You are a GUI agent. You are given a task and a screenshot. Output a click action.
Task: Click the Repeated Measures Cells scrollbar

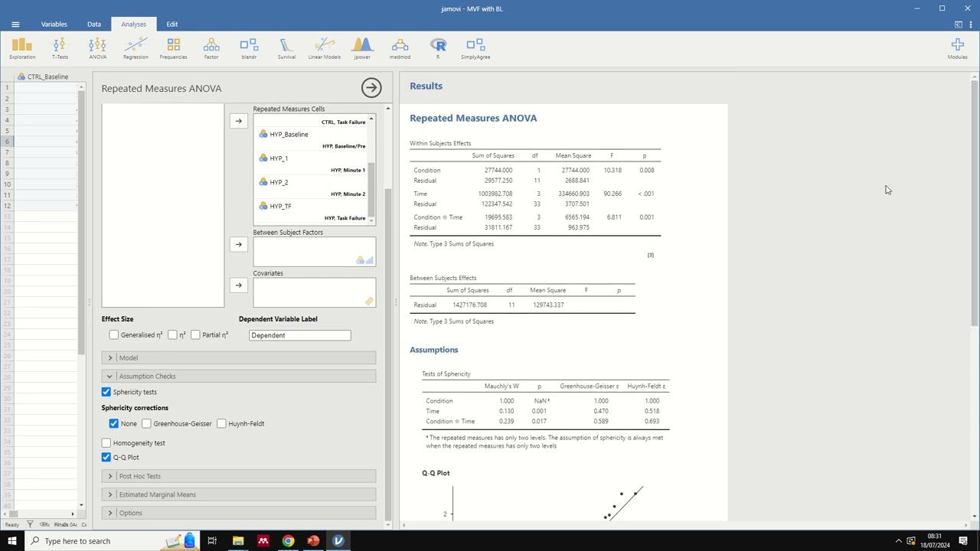(372, 190)
